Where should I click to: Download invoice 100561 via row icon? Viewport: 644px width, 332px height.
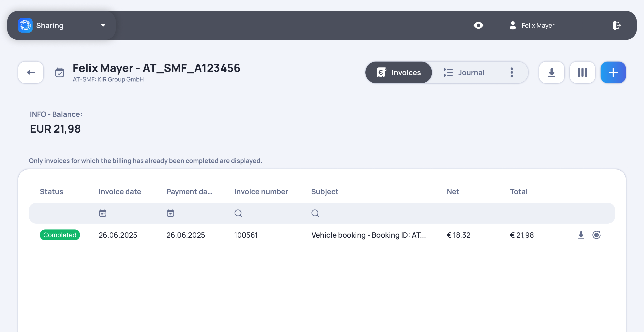click(x=581, y=235)
